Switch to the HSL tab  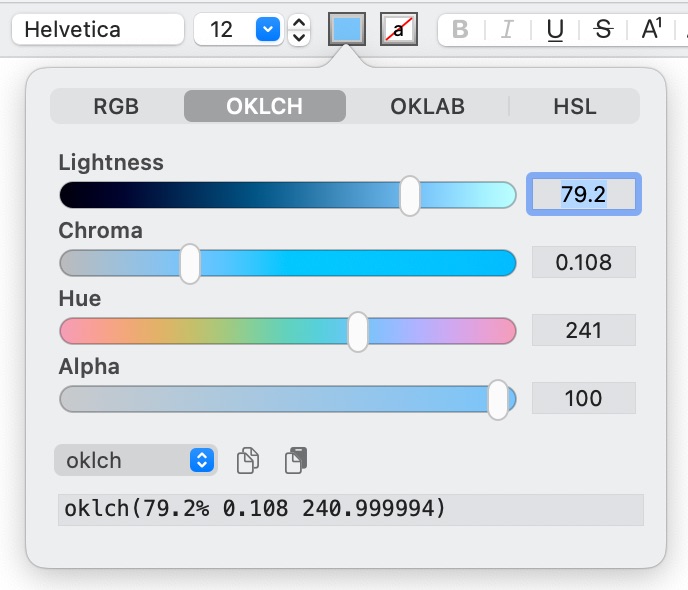[x=575, y=106]
